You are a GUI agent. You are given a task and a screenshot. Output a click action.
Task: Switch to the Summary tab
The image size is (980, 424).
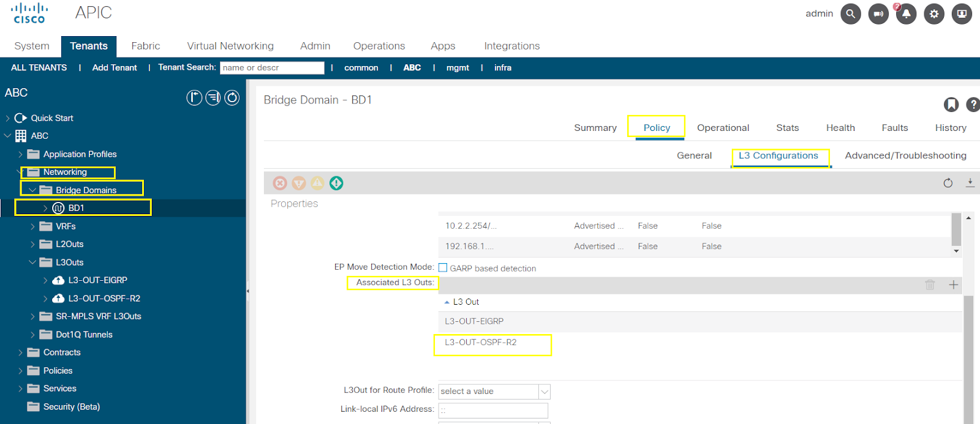(595, 128)
